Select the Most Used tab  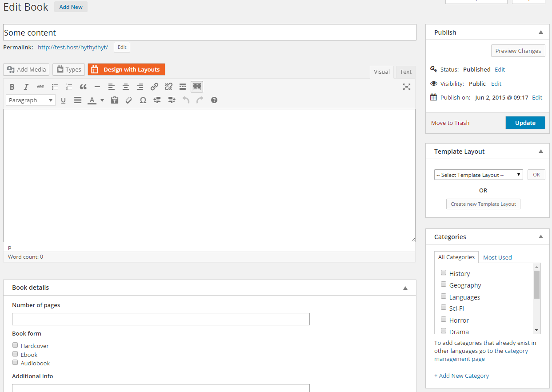point(497,257)
